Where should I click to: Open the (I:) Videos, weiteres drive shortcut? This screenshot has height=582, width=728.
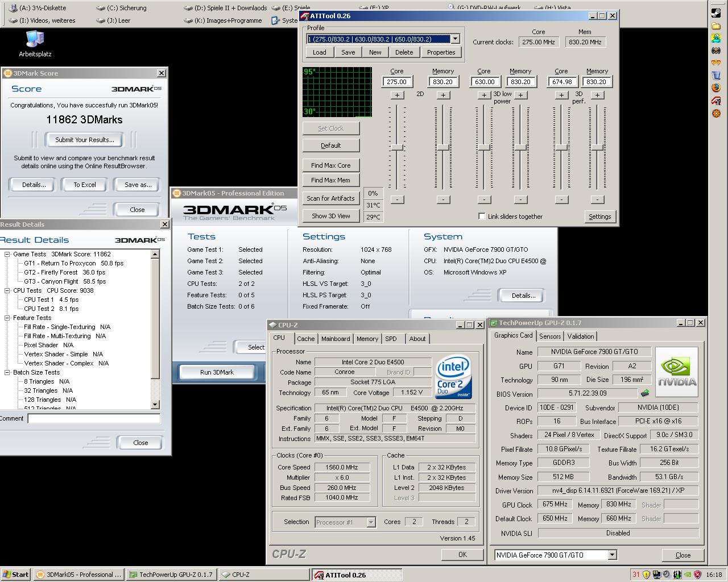(43, 20)
